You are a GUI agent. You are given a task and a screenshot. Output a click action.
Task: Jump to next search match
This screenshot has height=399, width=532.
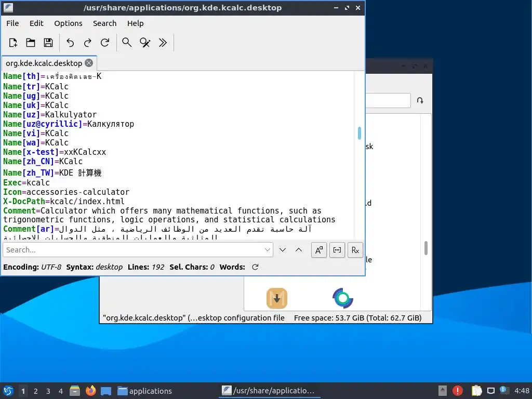[282, 250]
